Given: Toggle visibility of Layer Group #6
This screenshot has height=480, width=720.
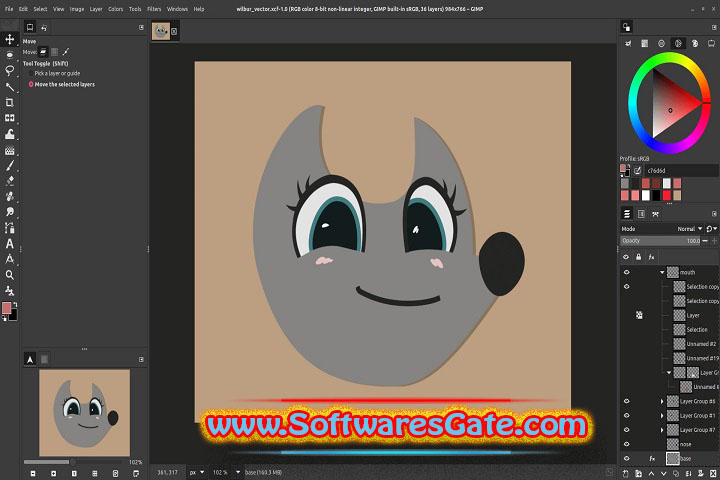Looking at the screenshot, I should tap(626, 401).
